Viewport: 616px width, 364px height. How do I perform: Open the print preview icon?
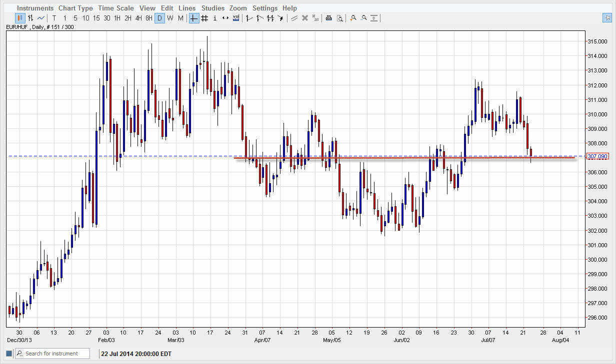pyautogui.click(x=340, y=18)
